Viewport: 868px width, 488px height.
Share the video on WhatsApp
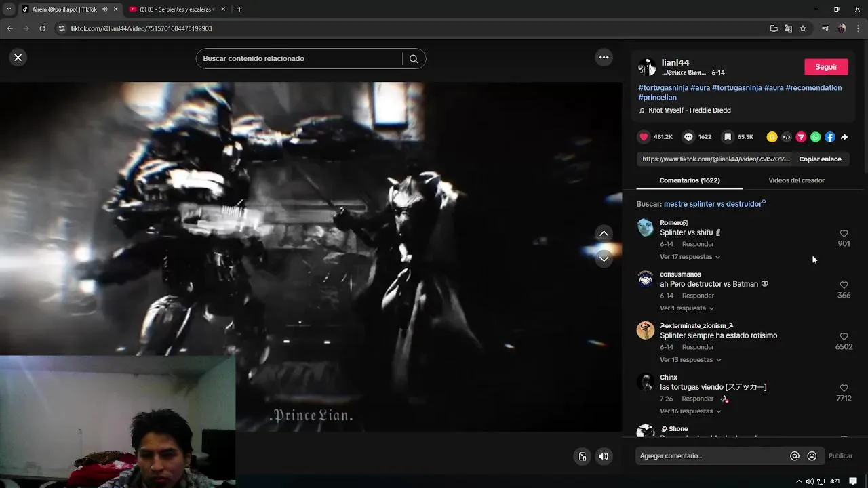(x=815, y=137)
